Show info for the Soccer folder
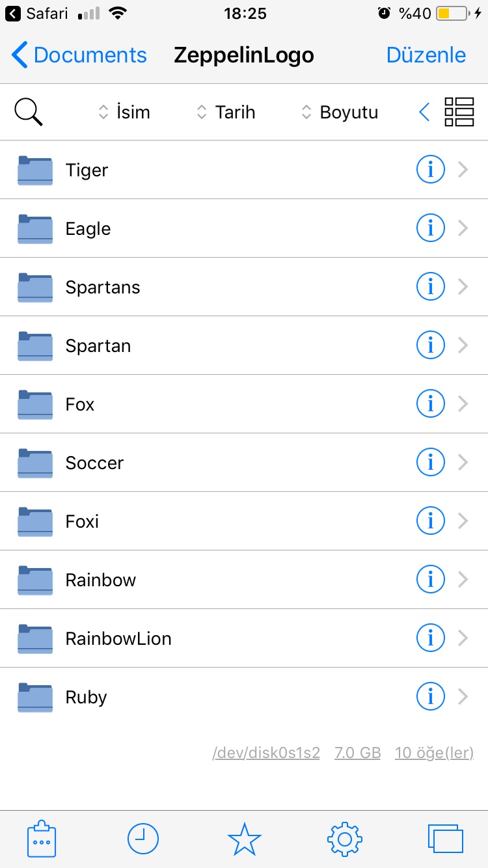The width and height of the screenshot is (488, 868). point(430,462)
